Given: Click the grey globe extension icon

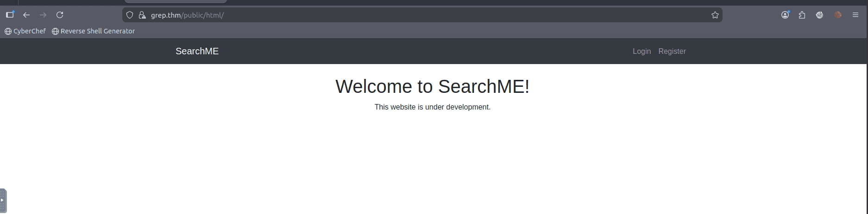Looking at the screenshot, I should tap(819, 15).
